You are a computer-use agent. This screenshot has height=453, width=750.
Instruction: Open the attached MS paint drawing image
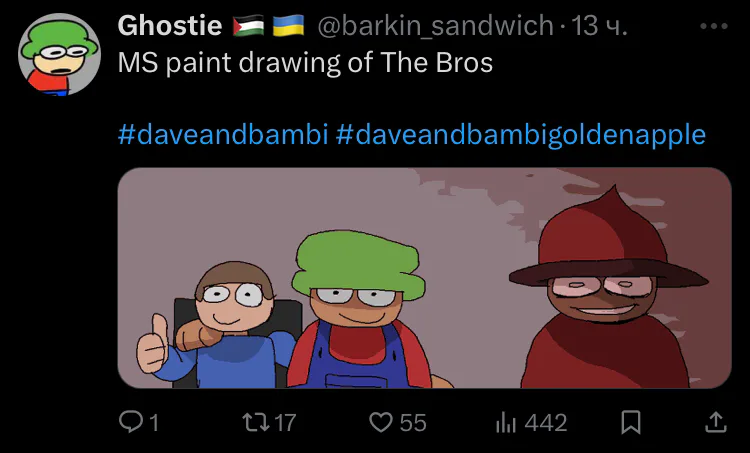tap(424, 278)
